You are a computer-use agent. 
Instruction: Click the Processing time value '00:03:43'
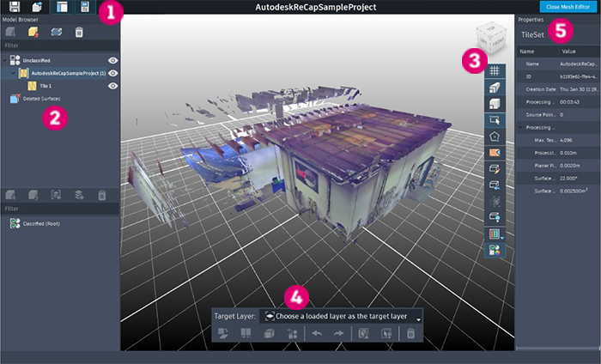pos(569,102)
